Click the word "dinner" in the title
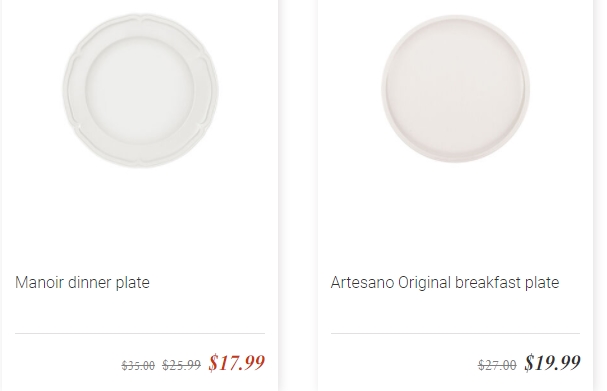The image size is (607, 391). pos(90,283)
